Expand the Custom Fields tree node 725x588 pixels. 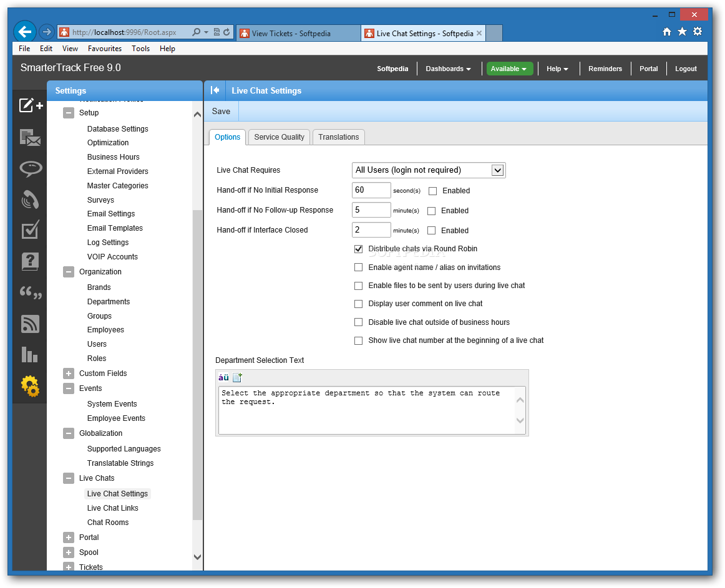69,374
